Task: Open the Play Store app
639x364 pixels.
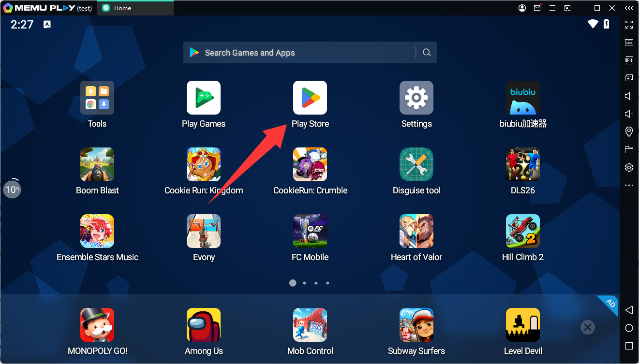Action: (x=310, y=98)
